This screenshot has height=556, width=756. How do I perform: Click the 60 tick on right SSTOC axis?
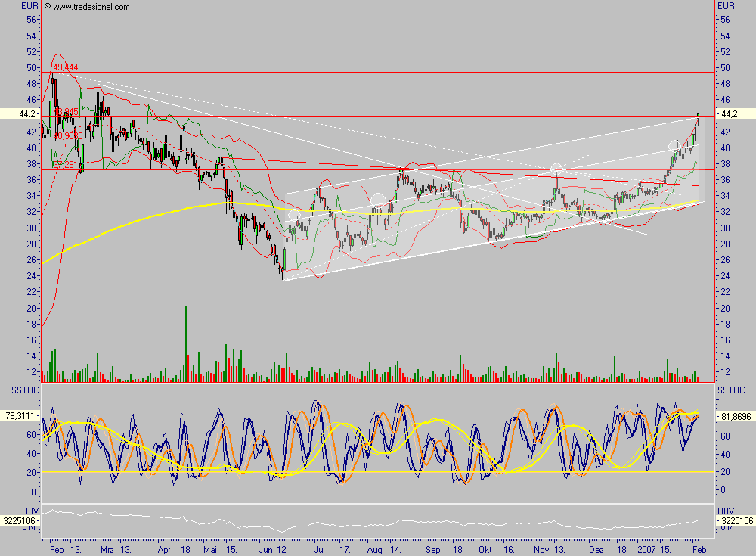pos(725,436)
